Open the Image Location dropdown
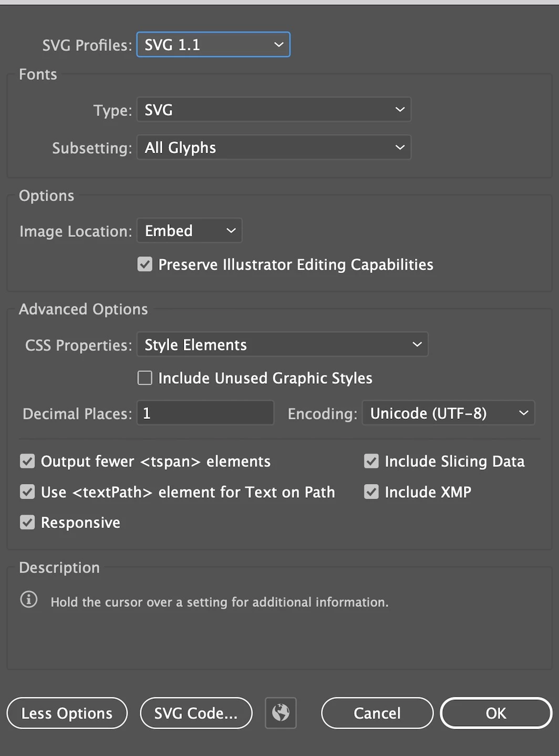This screenshot has height=756, width=559. pyautogui.click(x=190, y=231)
